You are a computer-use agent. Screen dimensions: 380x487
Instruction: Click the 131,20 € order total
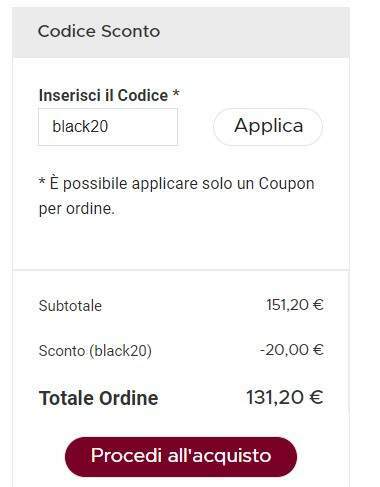point(285,397)
